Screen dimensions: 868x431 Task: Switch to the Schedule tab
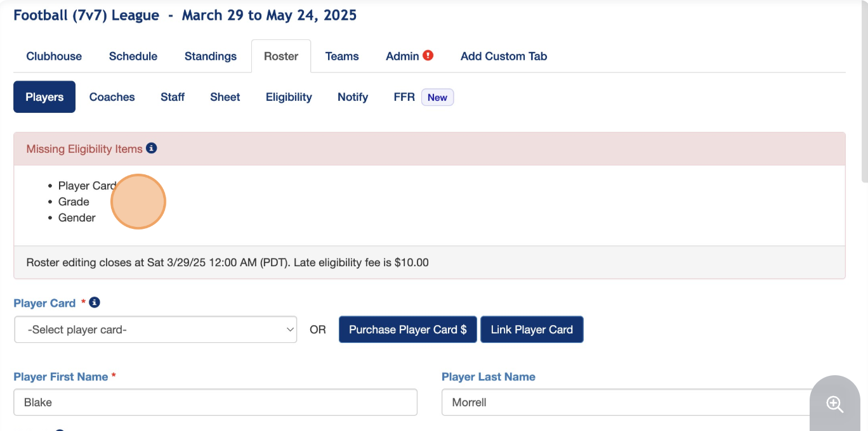tap(133, 56)
